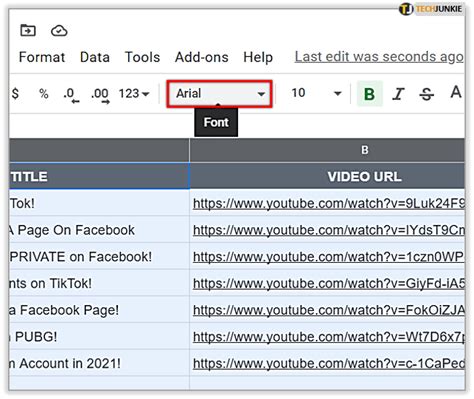Image resolution: width=474 pixels, height=399 pixels.
Task: Open the 123 more formats dropdown
Action: pos(134,94)
